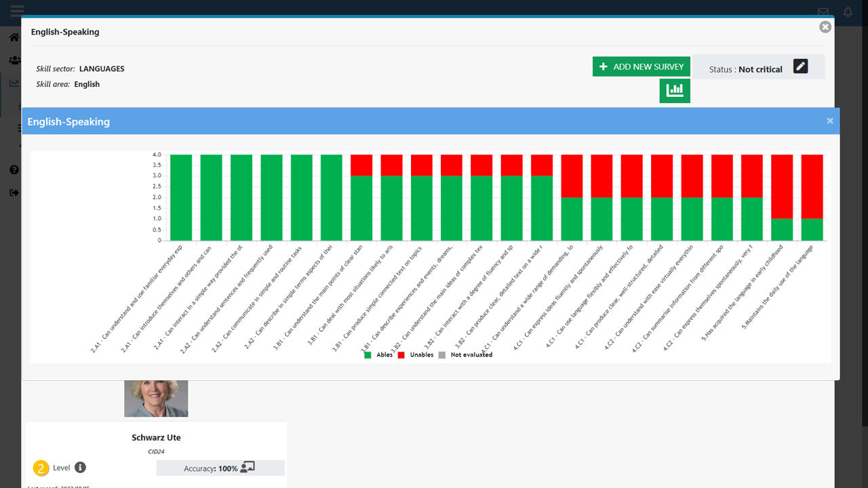Open the help question mark icon
The height and width of the screenshot is (488, 868).
point(14,169)
